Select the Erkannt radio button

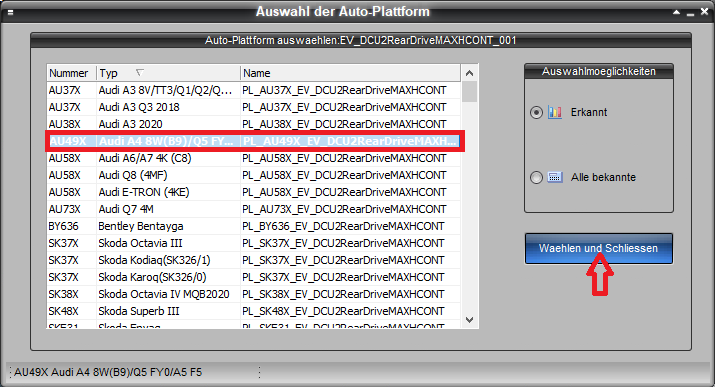point(536,112)
